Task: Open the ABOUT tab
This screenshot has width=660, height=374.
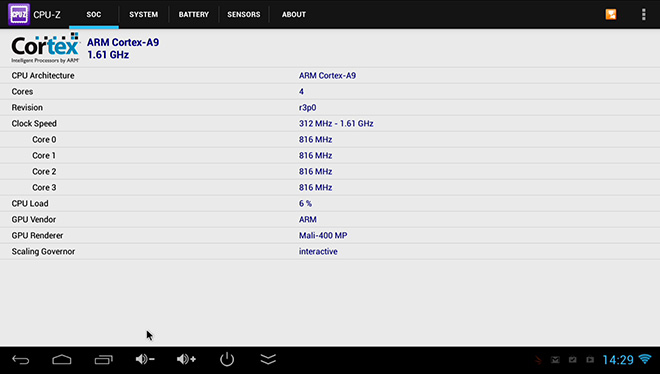Action: 294,14
